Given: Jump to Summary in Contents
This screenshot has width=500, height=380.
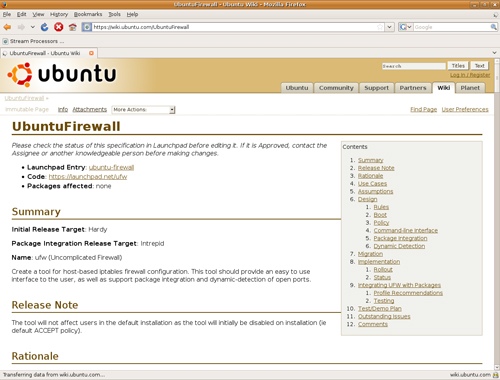Looking at the screenshot, I should click(x=371, y=160).
